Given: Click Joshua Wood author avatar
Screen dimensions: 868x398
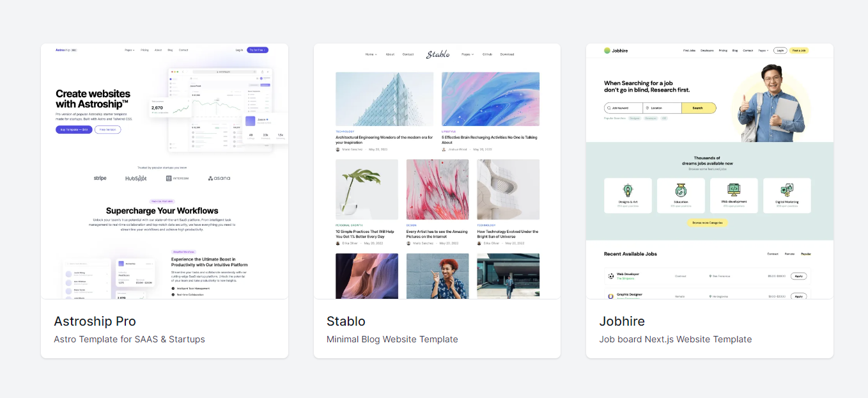Looking at the screenshot, I should click(444, 149).
